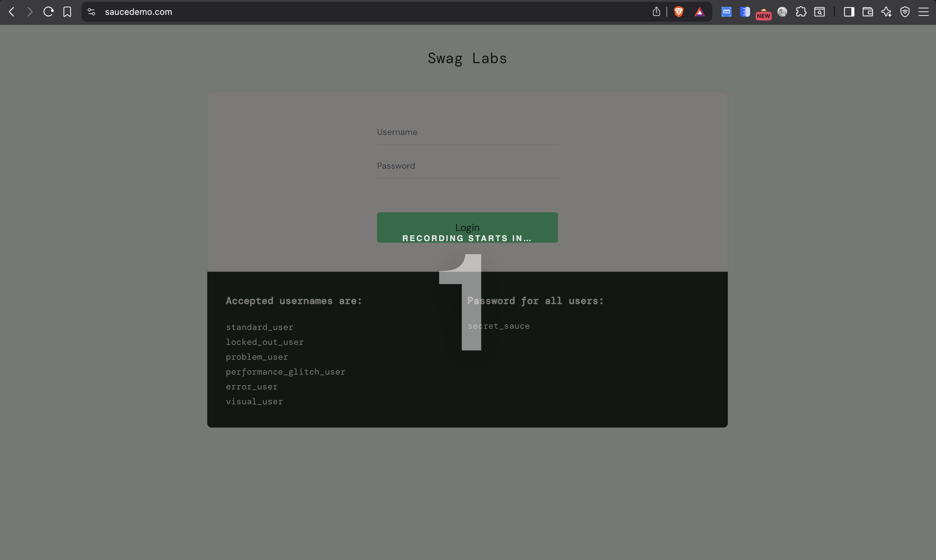Click the green Login button
936x560 pixels.
468,228
